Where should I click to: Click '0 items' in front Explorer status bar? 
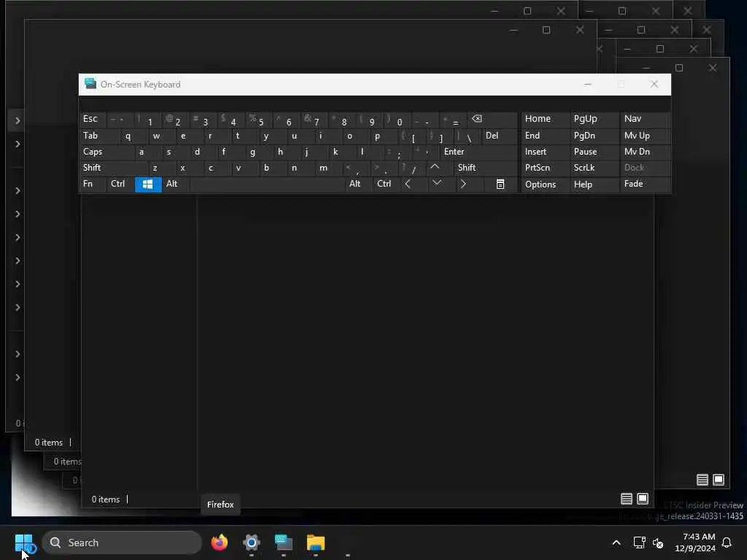106,499
